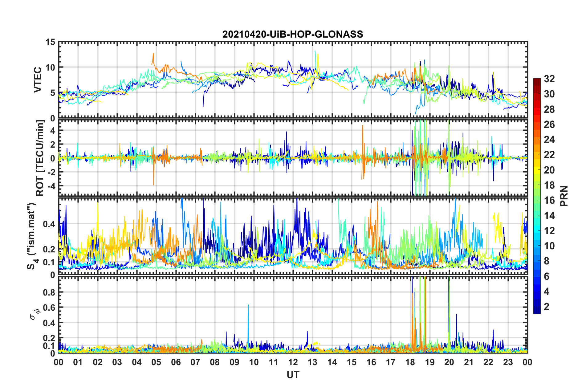Select the UT hour tick label 11
The width and height of the screenshot is (586, 392).
tap(274, 362)
